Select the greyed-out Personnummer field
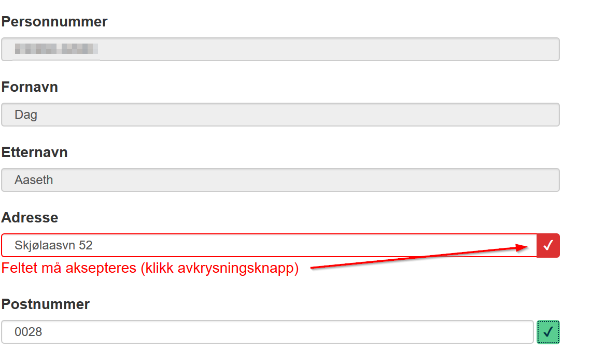591x364 pixels. (x=280, y=49)
